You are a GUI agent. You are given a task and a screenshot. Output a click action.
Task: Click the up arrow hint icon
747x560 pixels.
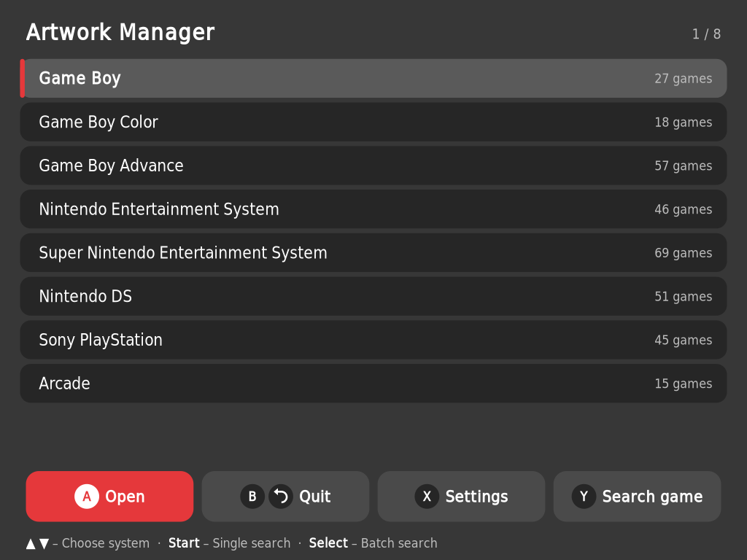tap(31, 543)
